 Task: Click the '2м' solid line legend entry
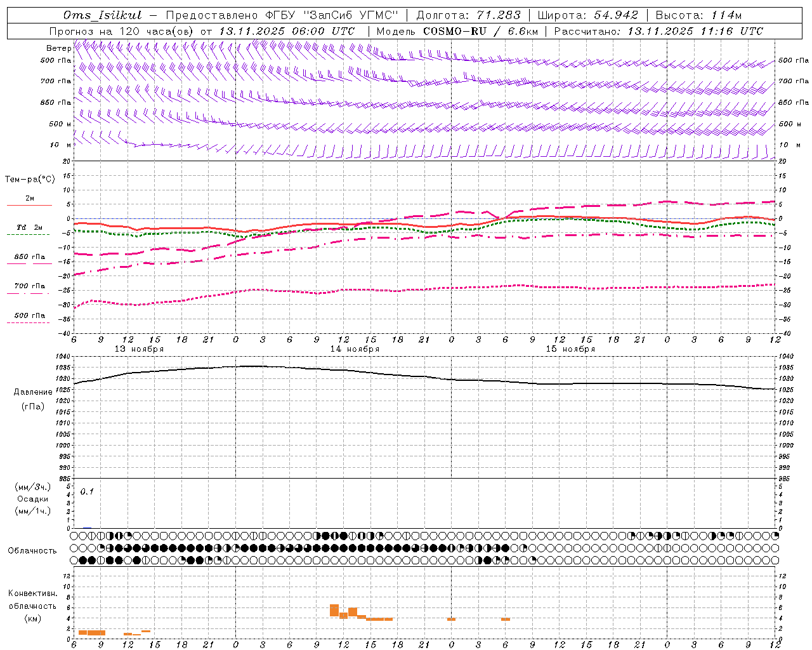point(30,198)
